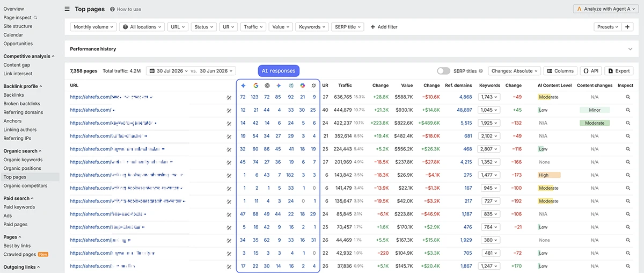
Task: Sort by the ChatGPT icon column
Action: tap(267, 85)
